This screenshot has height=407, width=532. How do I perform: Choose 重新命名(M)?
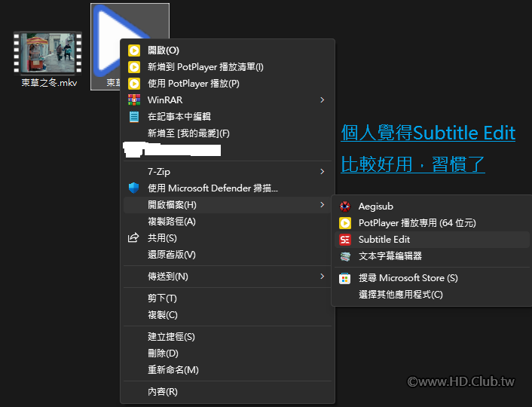(228, 369)
